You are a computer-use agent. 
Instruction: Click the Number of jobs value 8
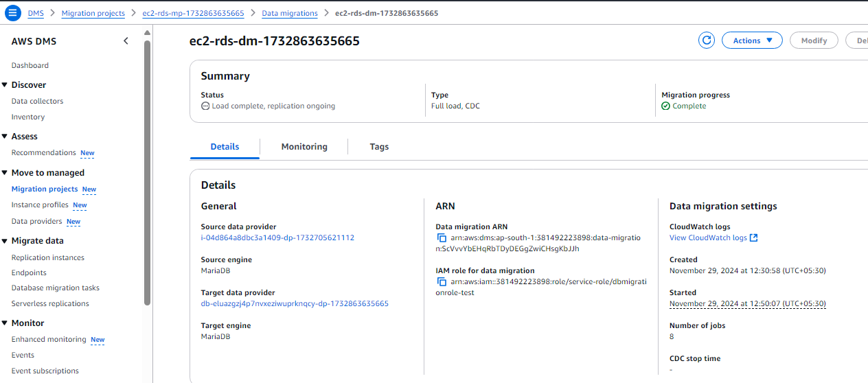(672, 336)
